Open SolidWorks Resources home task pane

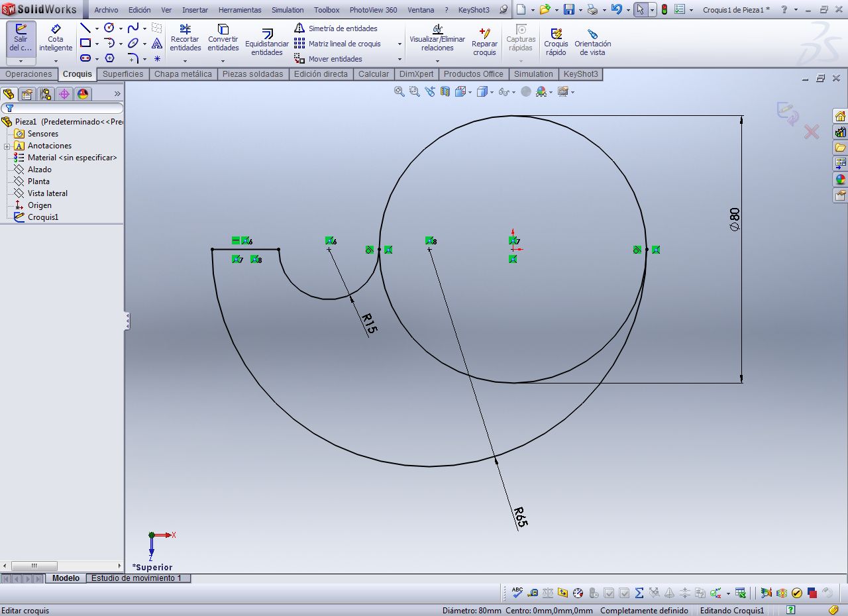[x=840, y=116]
